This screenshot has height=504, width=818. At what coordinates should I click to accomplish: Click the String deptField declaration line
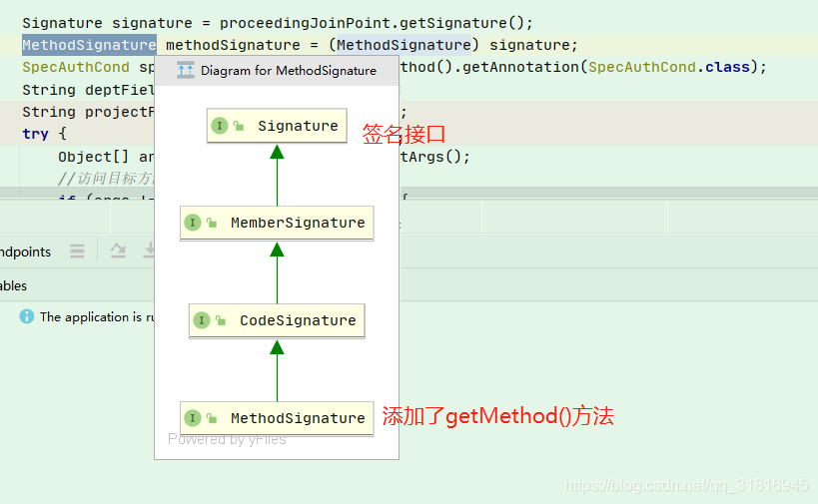tap(88, 90)
